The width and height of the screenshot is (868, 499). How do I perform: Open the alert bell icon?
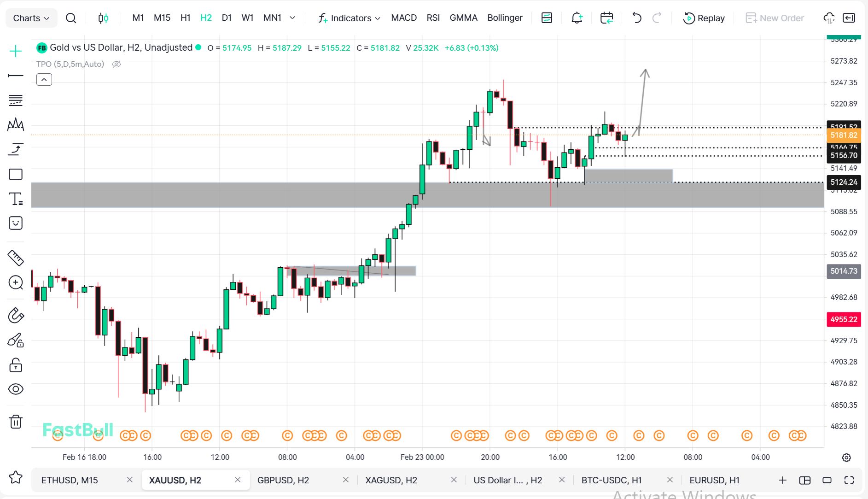coord(577,18)
